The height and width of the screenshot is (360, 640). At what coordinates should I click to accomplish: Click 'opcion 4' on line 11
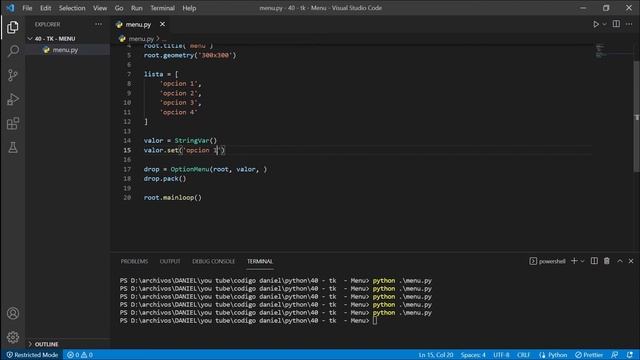[x=179, y=112]
